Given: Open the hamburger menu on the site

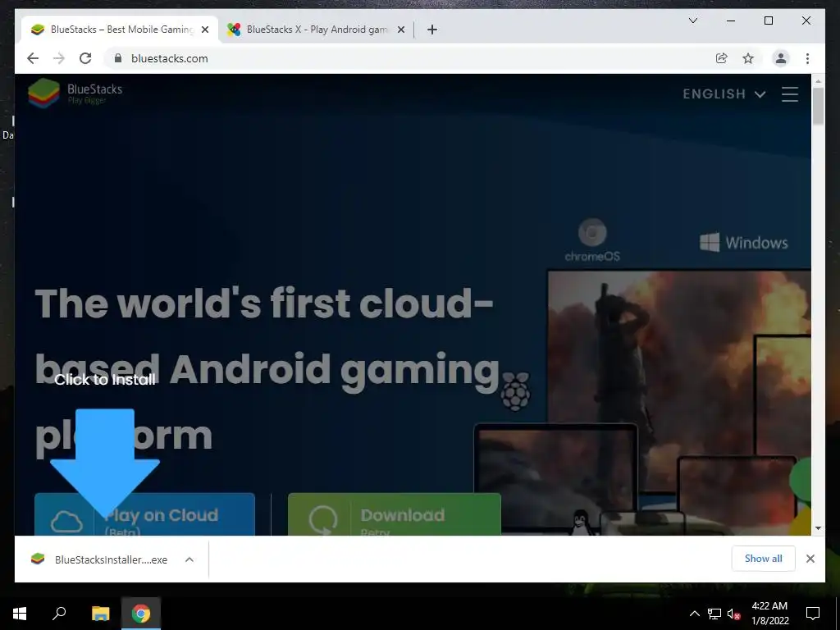Looking at the screenshot, I should click(x=790, y=94).
